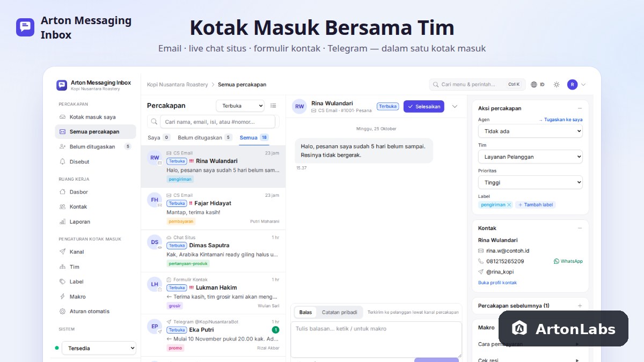Switch to the Saya tab
Viewport: 644px width, 362px height.
pos(159,138)
